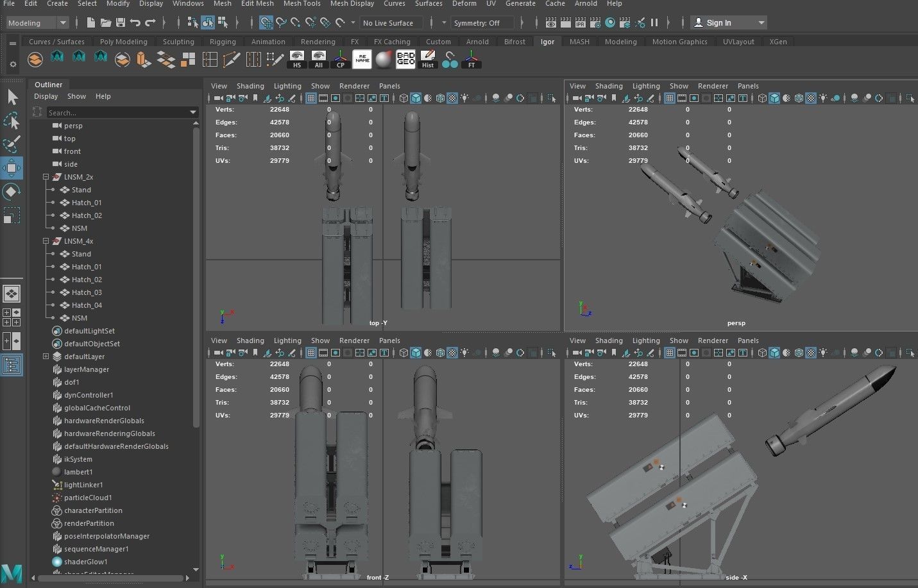Click the Outliner vertical scrollbar

pyautogui.click(x=196, y=278)
